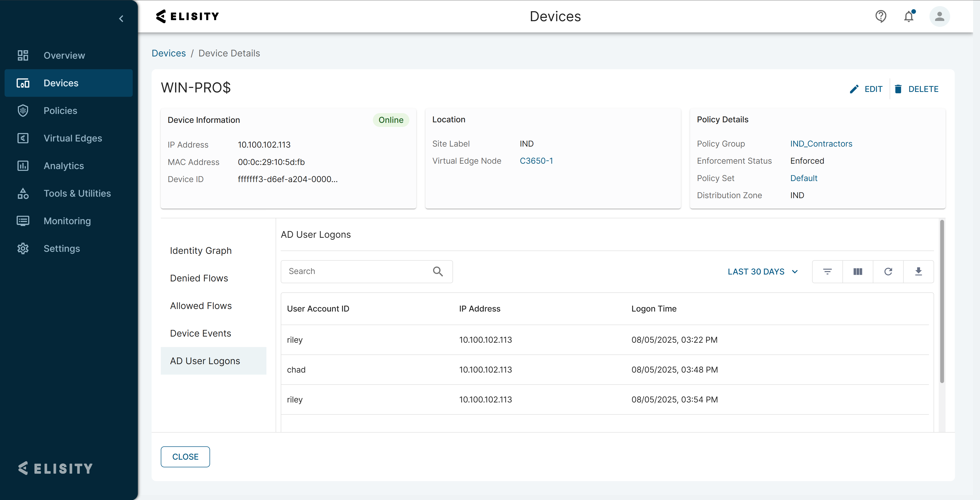Click the pencil icon beside EDIT
Screen dimensions: 980x500
(854, 89)
